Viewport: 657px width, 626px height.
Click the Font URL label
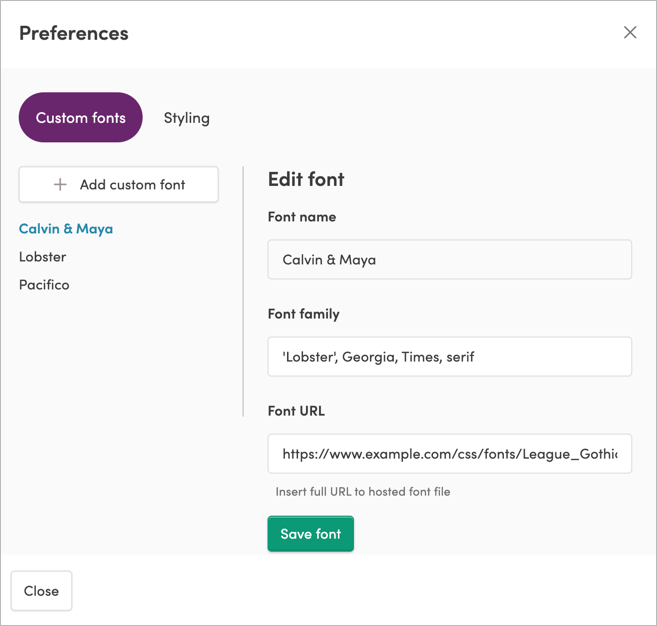(x=296, y=411)
